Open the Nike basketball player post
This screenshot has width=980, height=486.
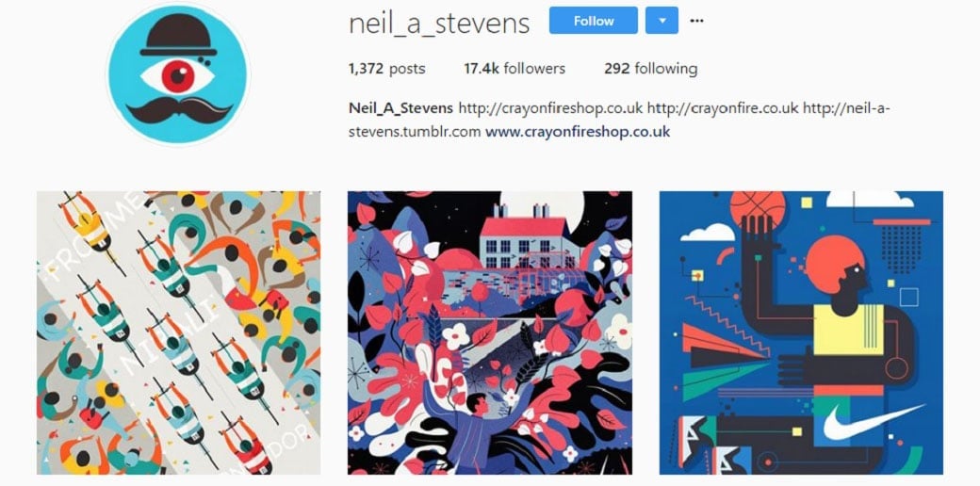tap(801, 333)
